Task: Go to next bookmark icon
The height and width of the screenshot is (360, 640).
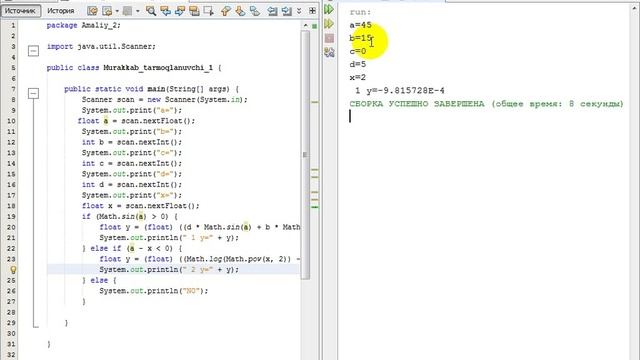Action: [x=240, y=11]
